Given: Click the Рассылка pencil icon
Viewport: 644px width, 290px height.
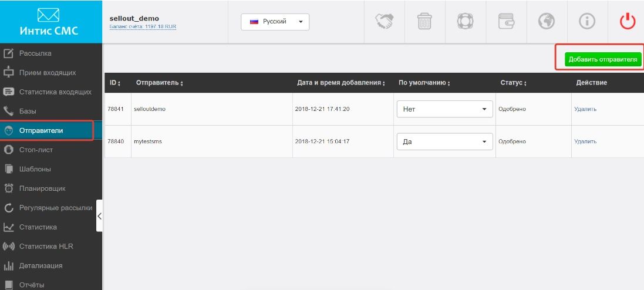Looking at the screenshot, I should click(x=9, y=53).
